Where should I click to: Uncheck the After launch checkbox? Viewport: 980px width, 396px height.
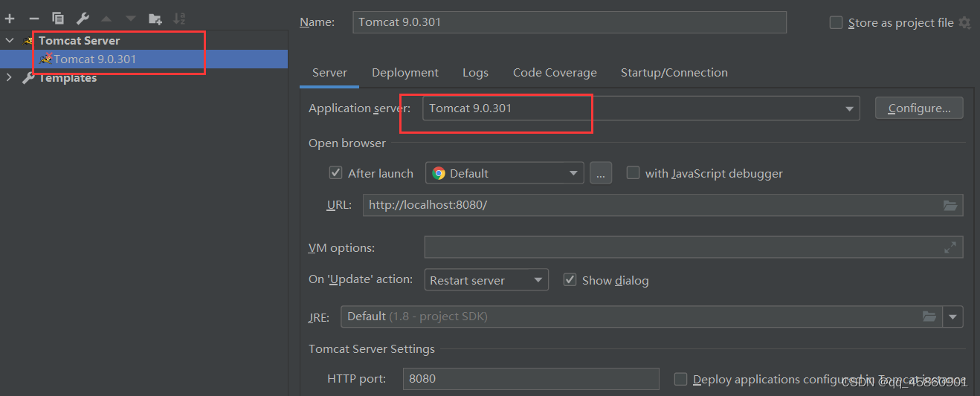pyautogui.click(x=335, y=173)
